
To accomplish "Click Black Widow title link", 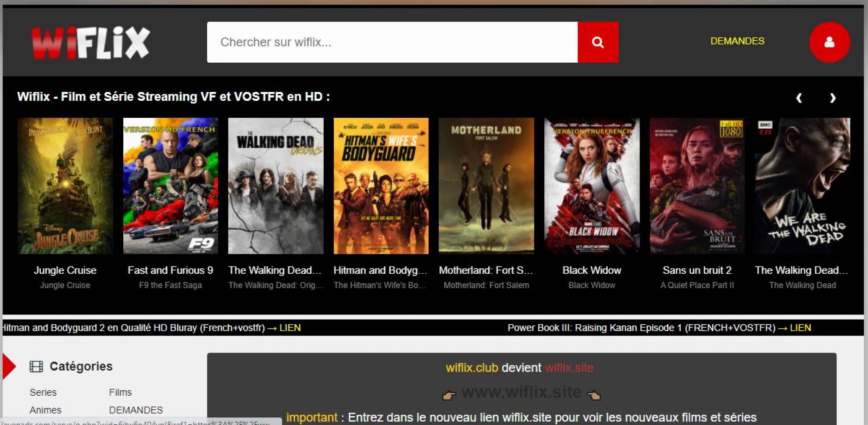I will tap(592, 270).
